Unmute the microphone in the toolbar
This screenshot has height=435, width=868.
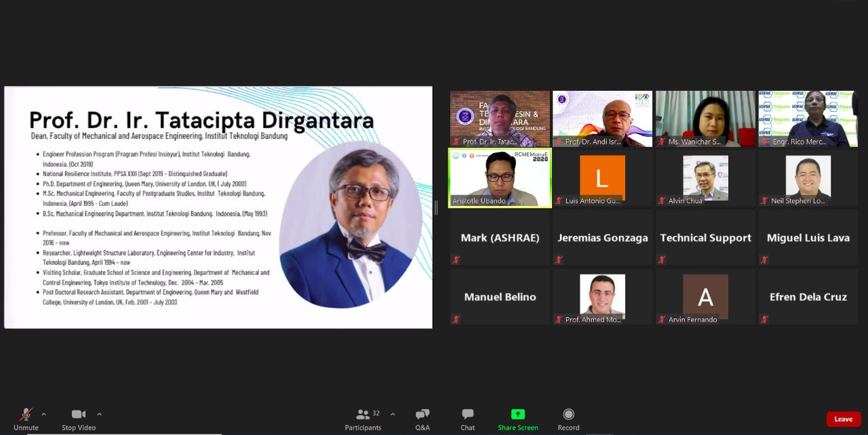pos(26,415)
